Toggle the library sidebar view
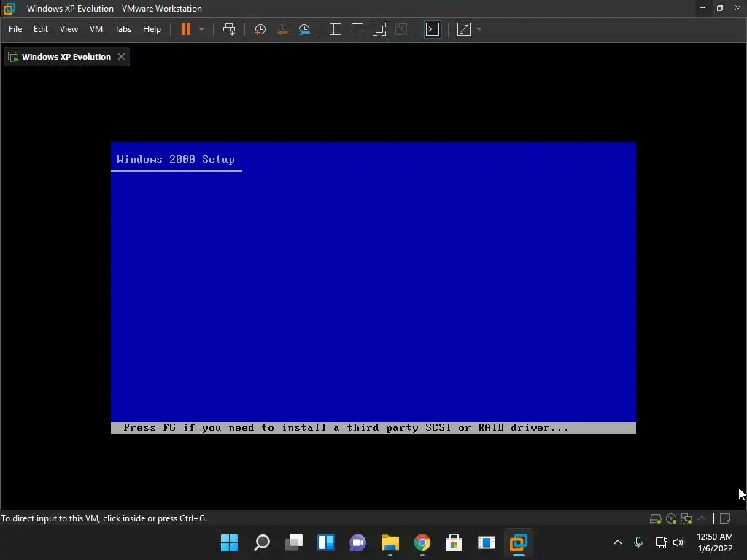Viewport: 747px width, 560px height. click(336, 29)
